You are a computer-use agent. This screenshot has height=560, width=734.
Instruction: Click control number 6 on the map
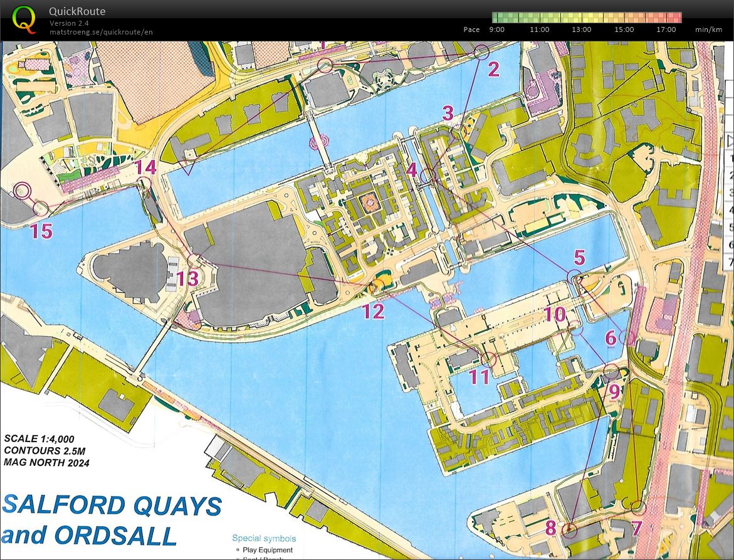pyautogui.click(x=611, y=337)
